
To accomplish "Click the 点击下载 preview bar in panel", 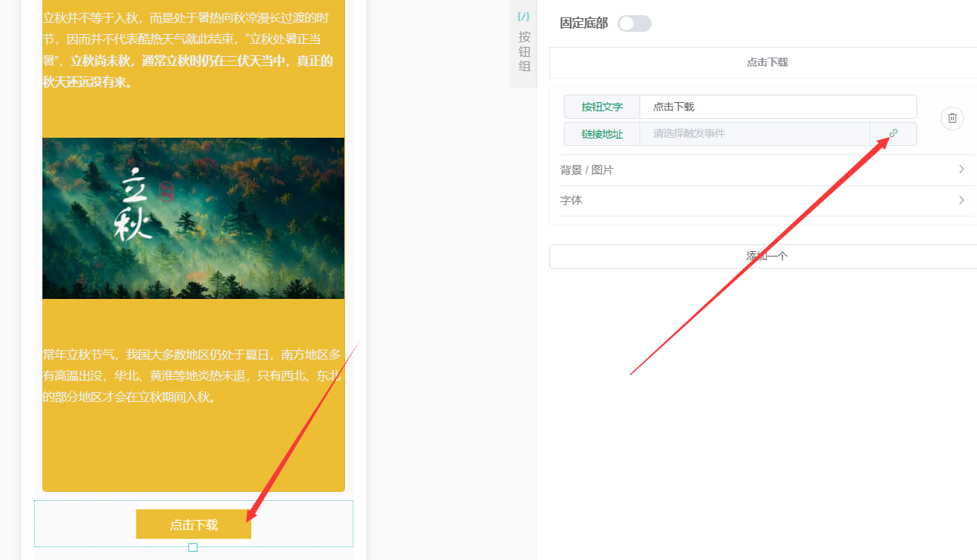I will click(764, 62).
